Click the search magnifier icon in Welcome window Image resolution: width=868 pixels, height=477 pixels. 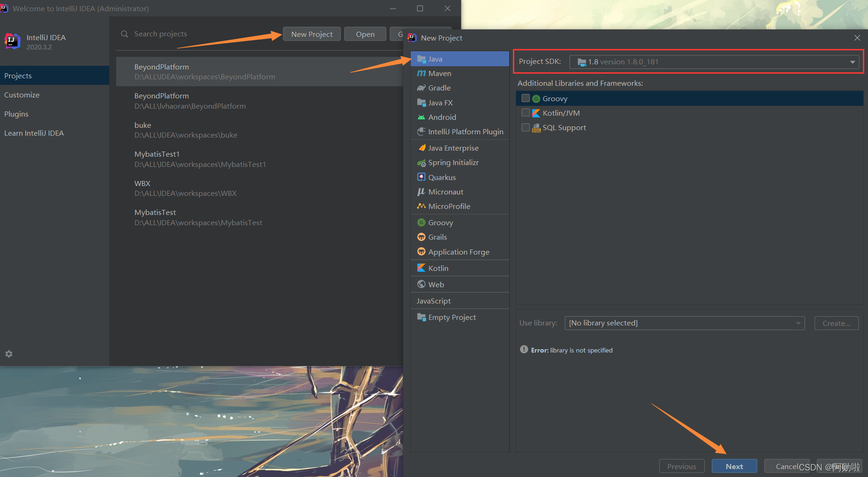(125, 34)
